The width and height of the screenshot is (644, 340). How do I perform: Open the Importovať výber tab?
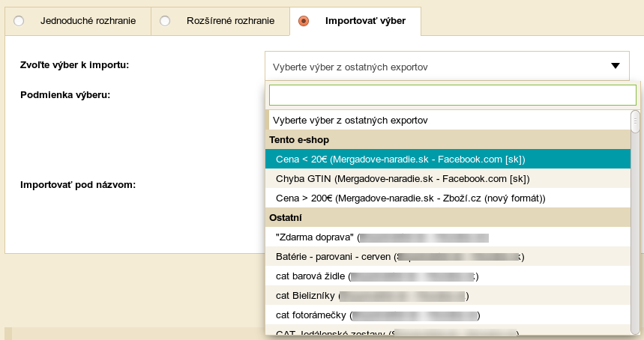[365, 21]
